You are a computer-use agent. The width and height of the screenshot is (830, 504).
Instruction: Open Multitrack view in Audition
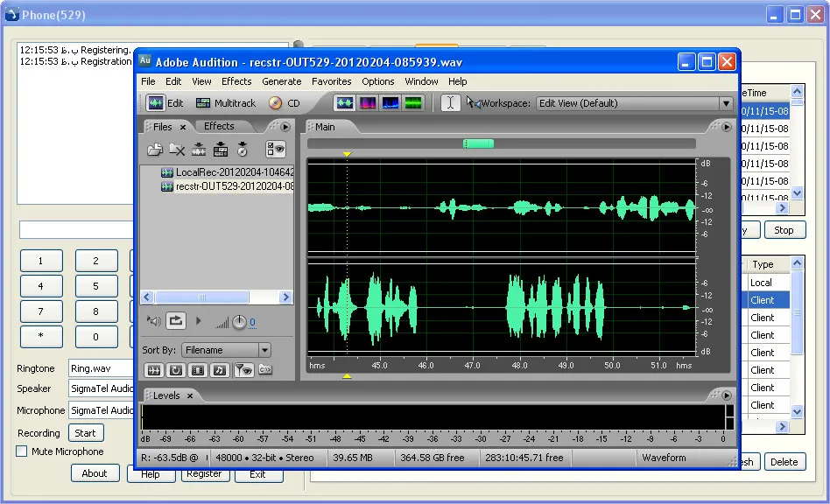click(x=226, y=103)
